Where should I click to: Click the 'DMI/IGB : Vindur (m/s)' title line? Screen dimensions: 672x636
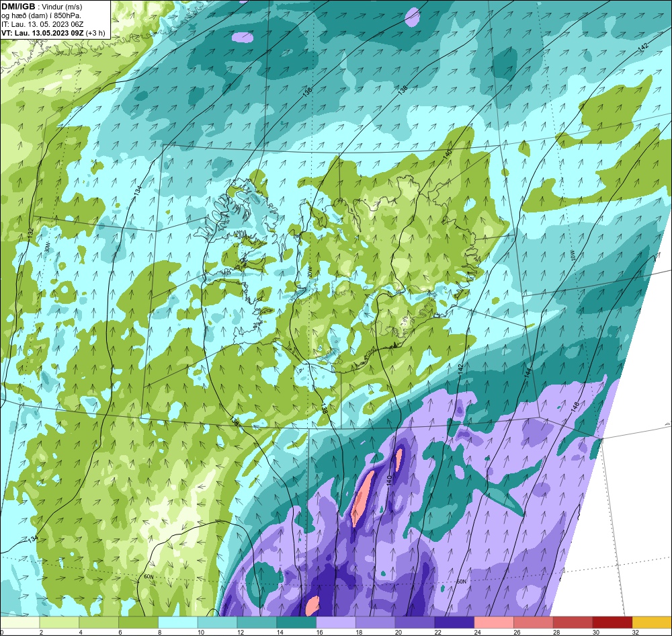(42, 7)
